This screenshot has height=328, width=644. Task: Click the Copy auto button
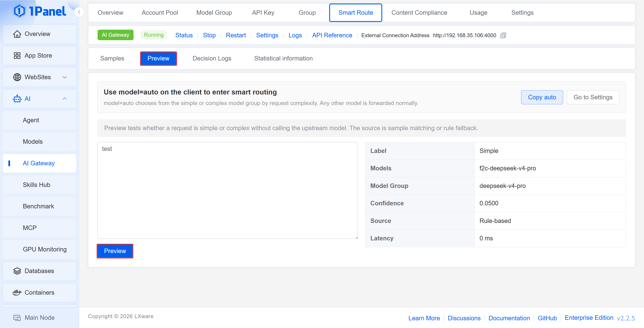pyautogui.click(x=542, y=97)
